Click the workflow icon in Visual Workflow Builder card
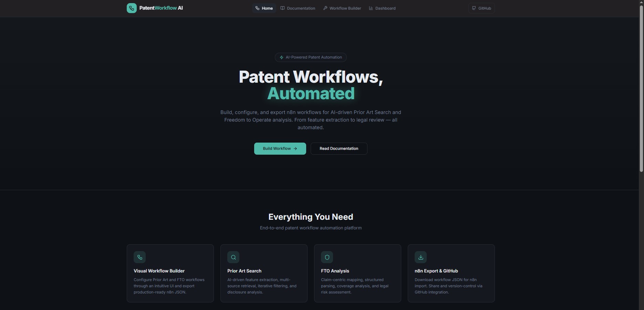This screenshot has width=644, height=310. (139, 257)
